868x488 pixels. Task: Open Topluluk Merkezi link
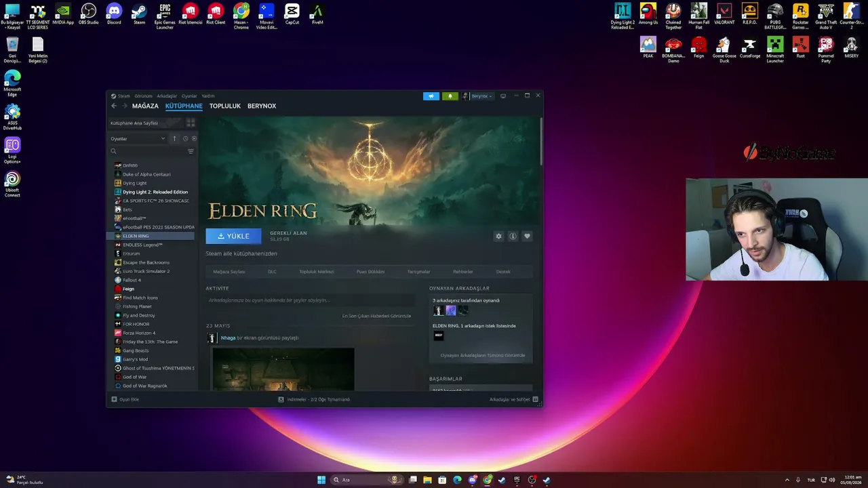(x=317, y=272)
